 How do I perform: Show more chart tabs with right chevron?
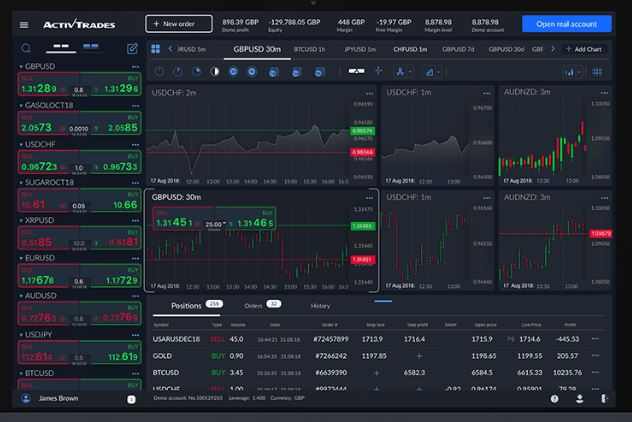tap(553, 49)
